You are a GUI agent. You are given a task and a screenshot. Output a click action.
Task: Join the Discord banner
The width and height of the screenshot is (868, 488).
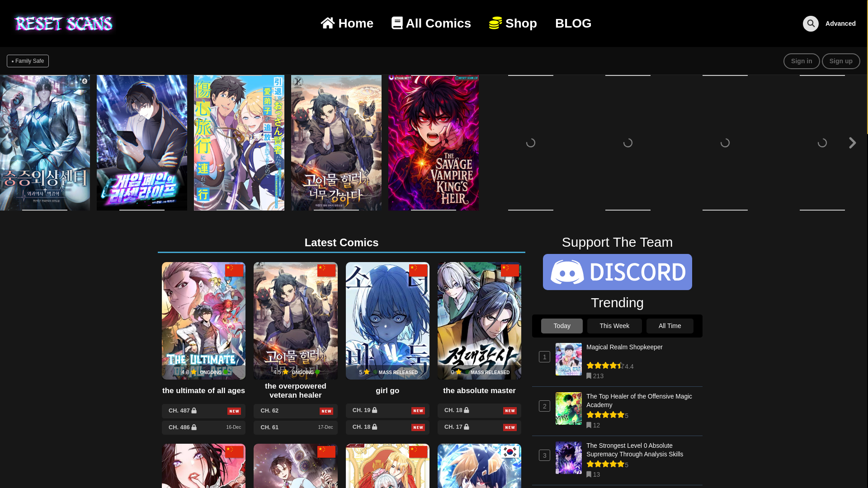pos(618,272)
